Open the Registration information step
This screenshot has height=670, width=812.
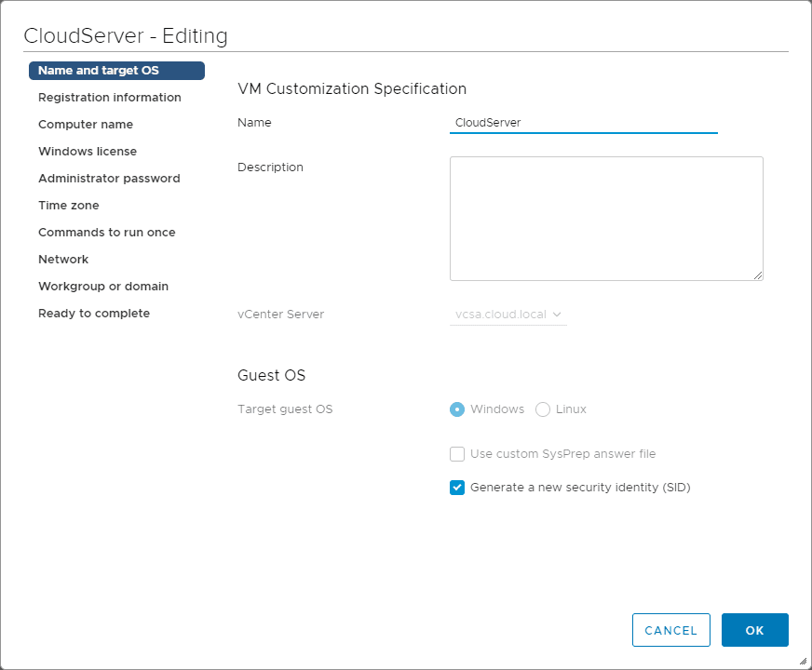click(110, 98)
